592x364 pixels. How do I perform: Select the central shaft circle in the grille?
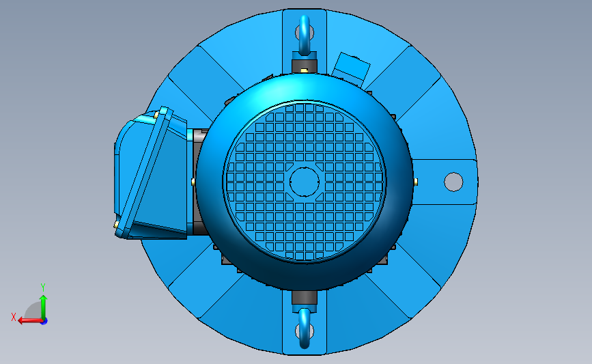(x=305, y=182)
